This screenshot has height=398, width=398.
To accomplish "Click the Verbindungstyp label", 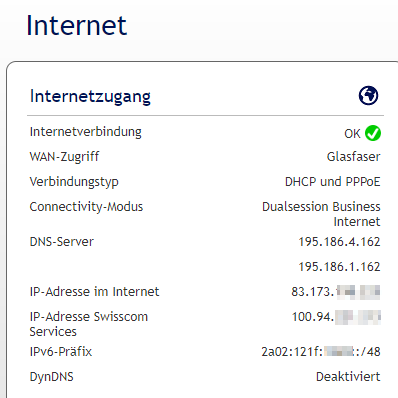I will 74,182.
